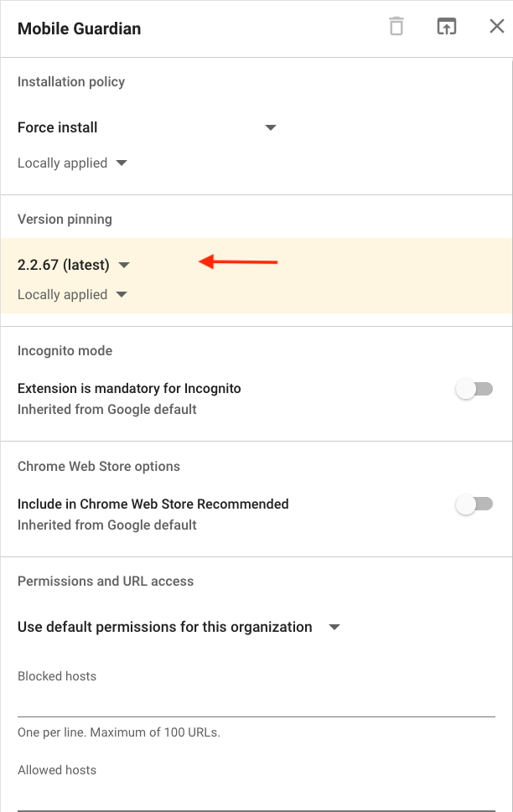Click the Force install dropdown arrow
Screen dimensions: 513x812
pos(271,127)
